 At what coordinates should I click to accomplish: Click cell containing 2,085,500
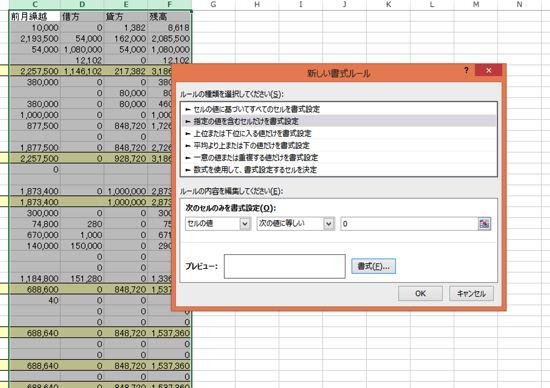pyautogui.click(x=170, y=39)
